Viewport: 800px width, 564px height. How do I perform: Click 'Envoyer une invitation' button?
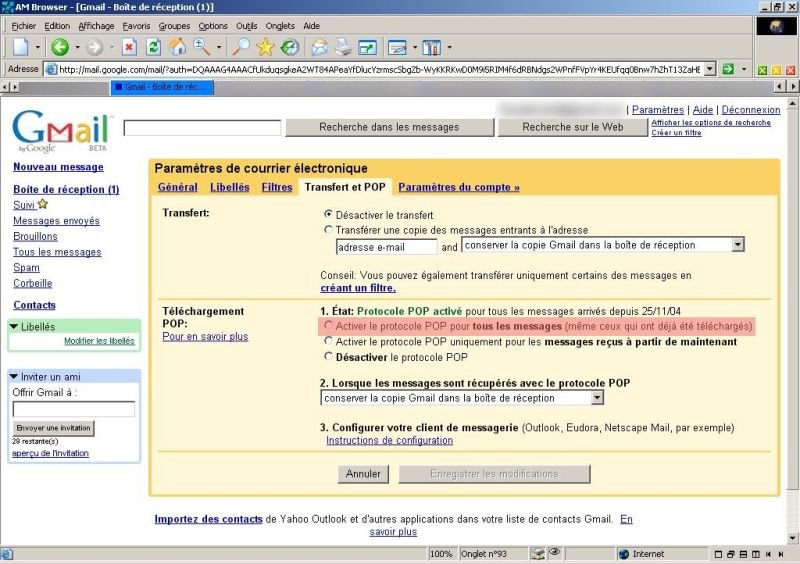pos(53,428)
